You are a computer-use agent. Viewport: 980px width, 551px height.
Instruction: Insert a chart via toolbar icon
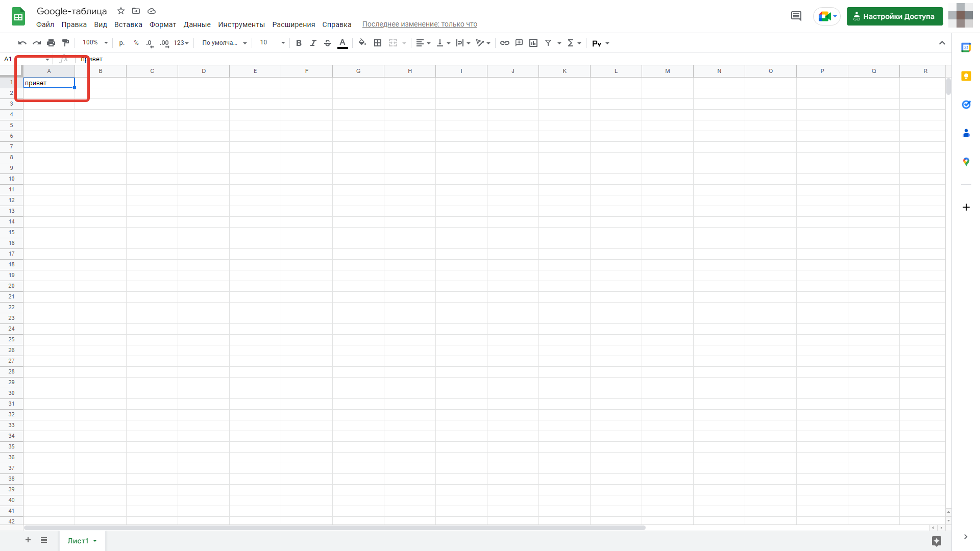[x=533, y=43]
